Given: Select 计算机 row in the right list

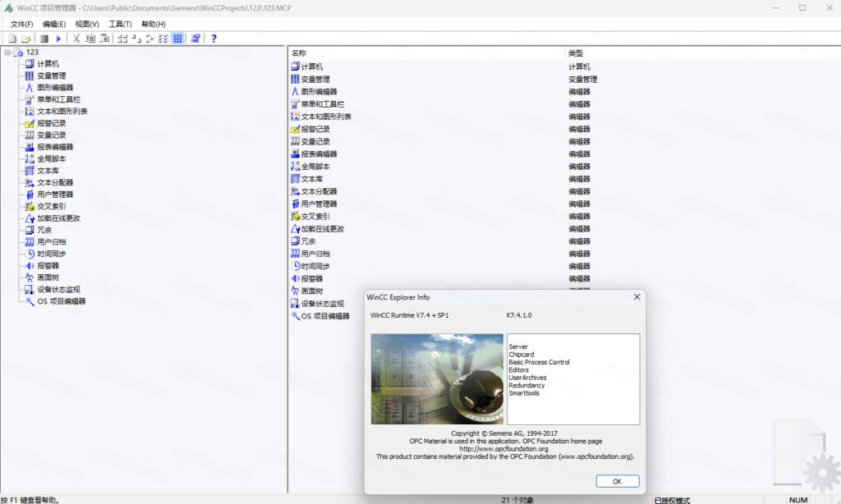Looking at the screenshot, I should [x=564, y=66].
